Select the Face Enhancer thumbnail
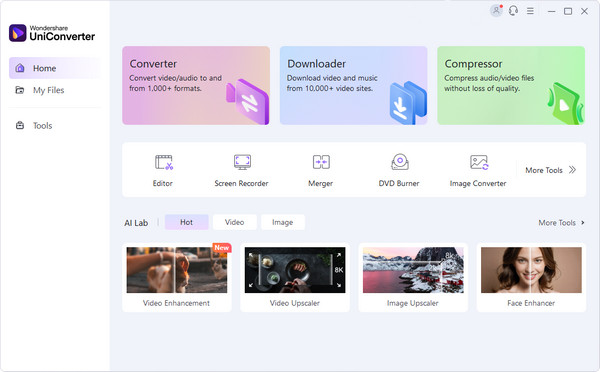The width and height of the screenshot is (600, 372). (531, 270)
